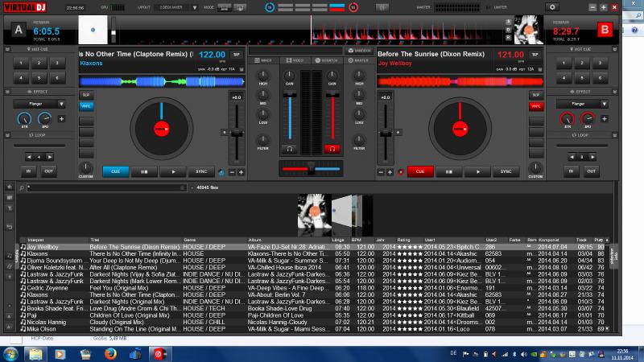Toggle the second MODE button in top bar
The image size is (644, 362).
[240, 7]
